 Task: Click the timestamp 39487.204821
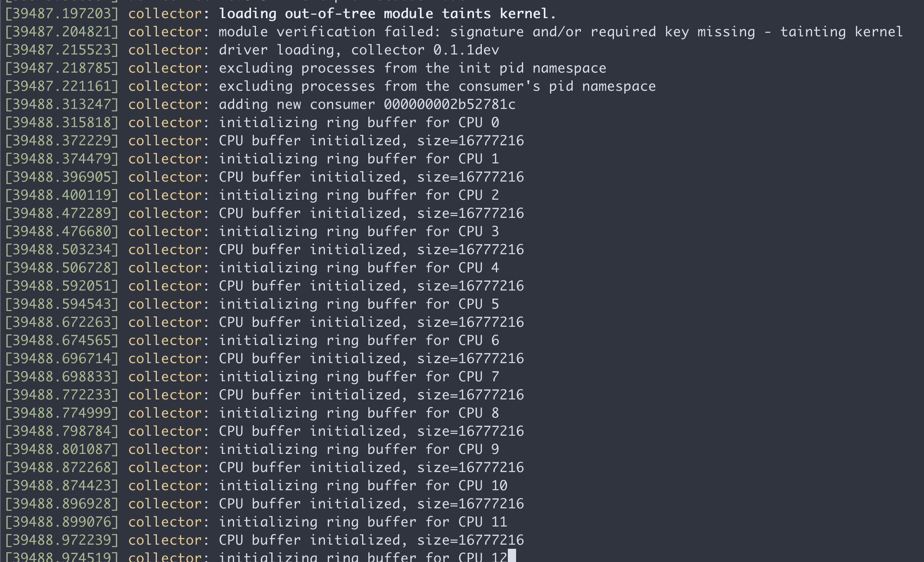tap(62, 32)
